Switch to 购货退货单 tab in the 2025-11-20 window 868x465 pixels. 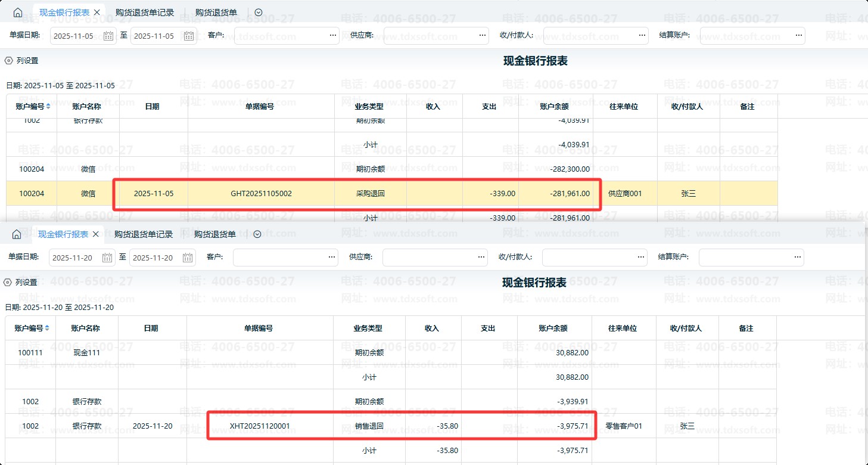point(214,234)
